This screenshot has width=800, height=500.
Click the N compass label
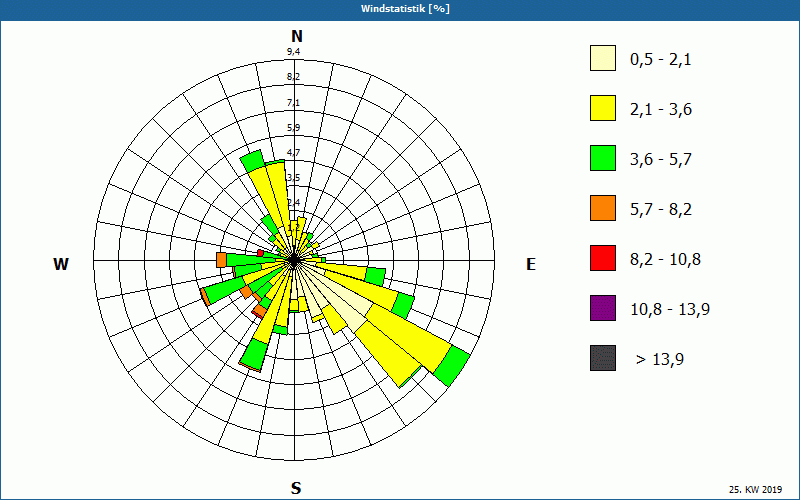point(296,36)
